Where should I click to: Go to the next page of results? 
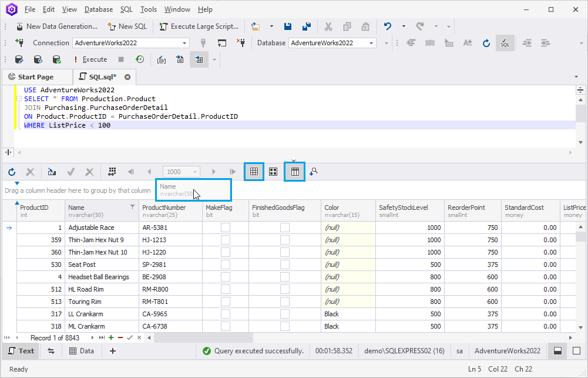(213, 172)
